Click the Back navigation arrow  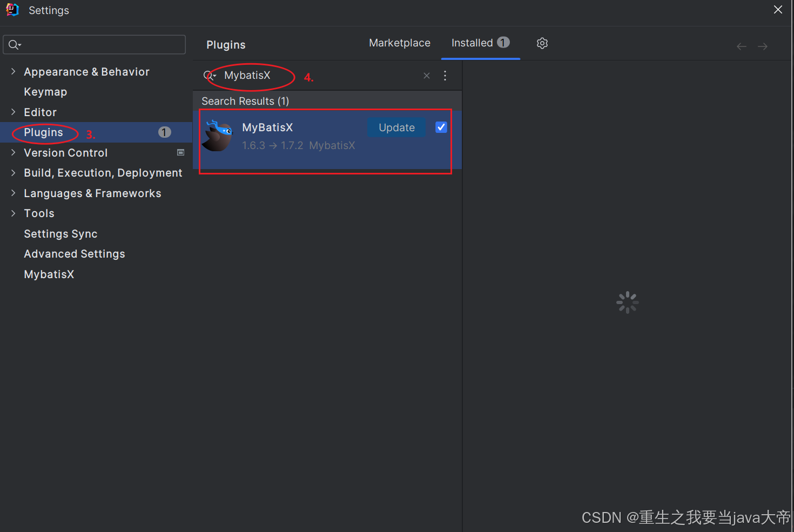742,46
